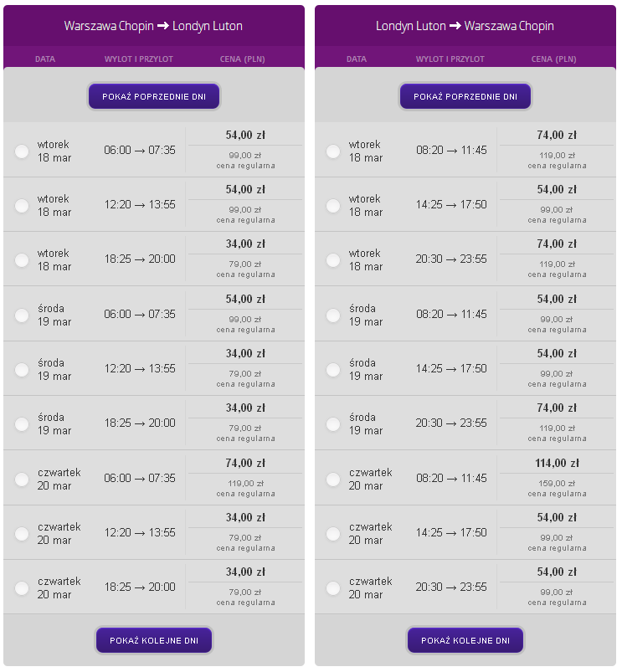Select Tuesday 18 Mar 20:30 Luton–Warsaw flight
The width and height of the screenshot is (622, 672).
[333, 260]
